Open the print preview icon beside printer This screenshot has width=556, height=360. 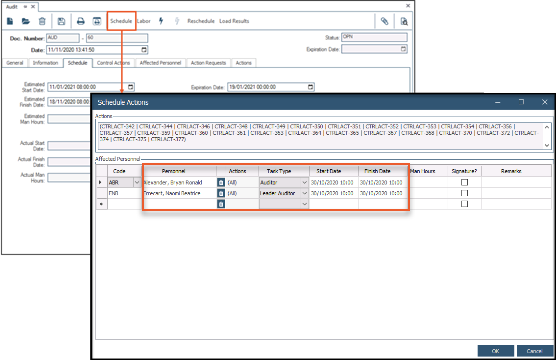tap(97, 21)
